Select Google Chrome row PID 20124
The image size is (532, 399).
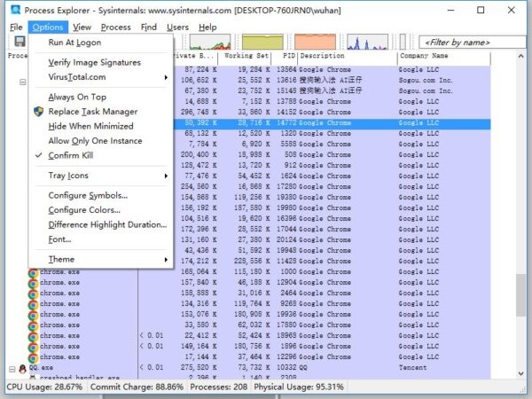coord(332,240)
